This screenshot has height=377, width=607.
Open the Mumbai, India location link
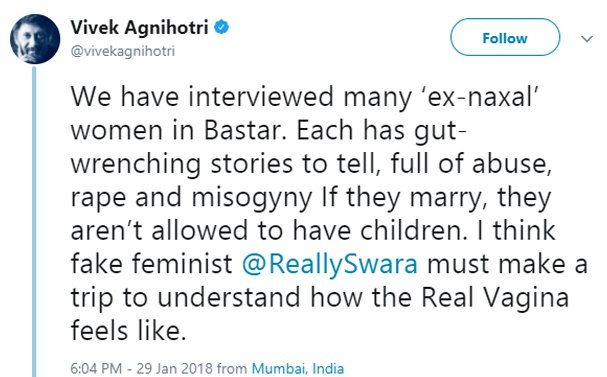298,368
